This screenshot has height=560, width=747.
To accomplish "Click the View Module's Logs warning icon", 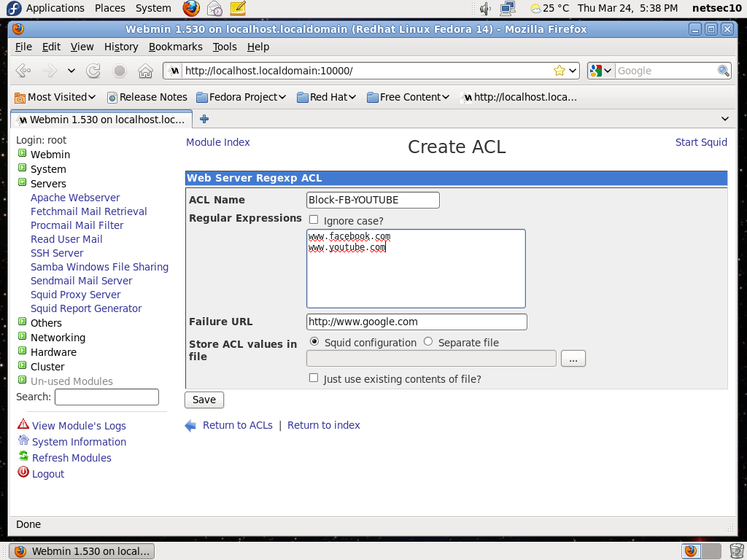I will click(23, 424).
